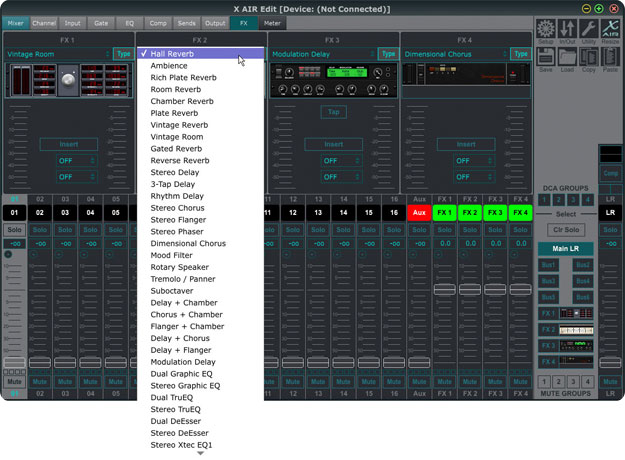The image size is (625, 460).
Task: Choose Ambience from the effect list
Action: 200,66
